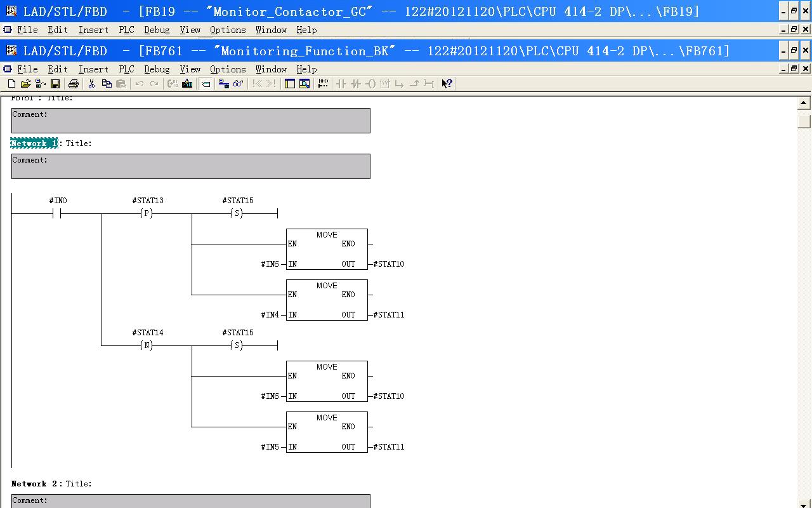Cut selection with the scissors icon
Screen dimensions: 812x508
[x=91, y=84]
